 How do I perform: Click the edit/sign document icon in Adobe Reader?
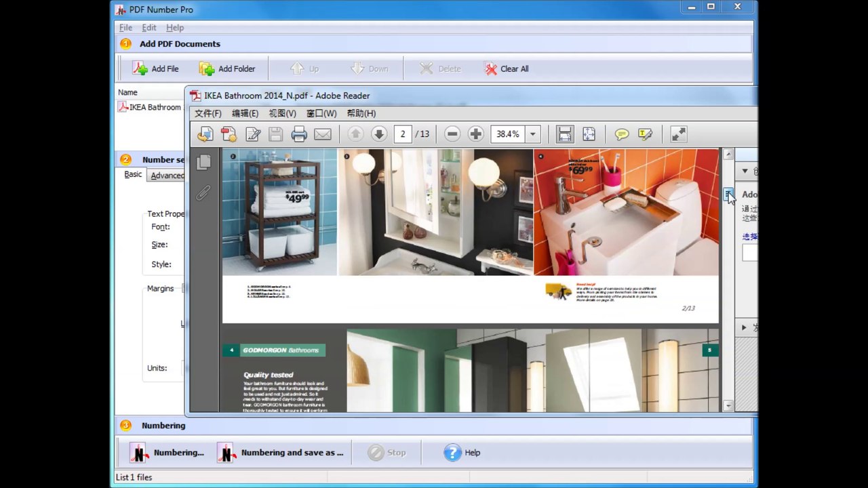(x=252, y=134)
